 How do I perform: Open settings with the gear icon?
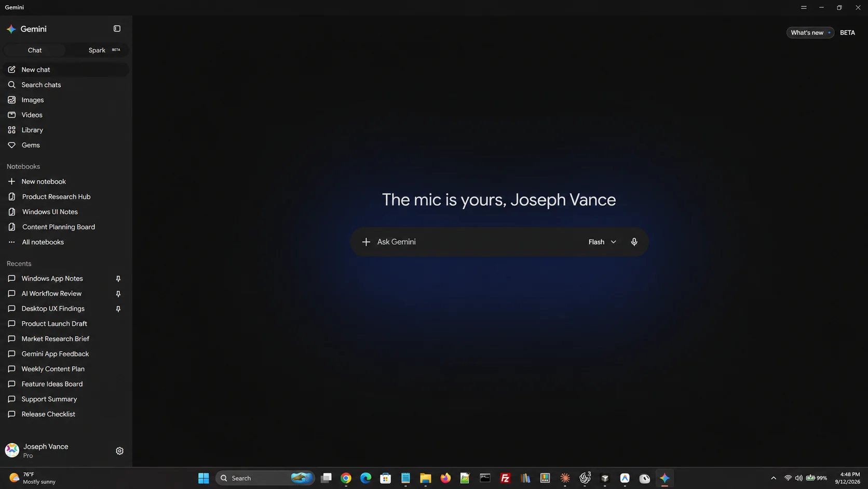[119, 451]
